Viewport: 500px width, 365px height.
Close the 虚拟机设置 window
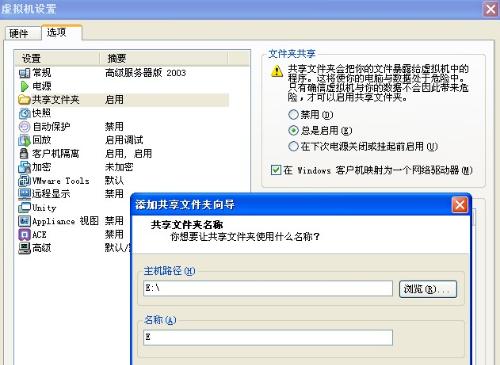click(x=491, y=9)
